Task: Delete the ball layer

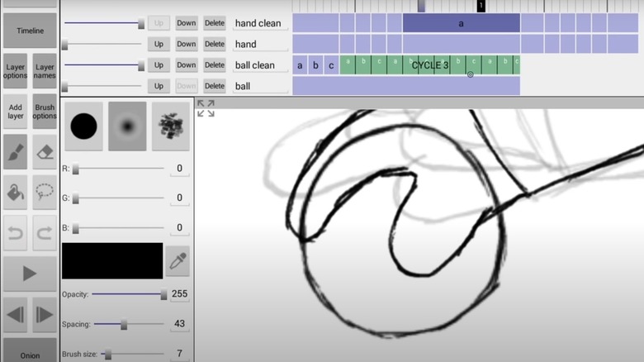Action: coord(215,86)
